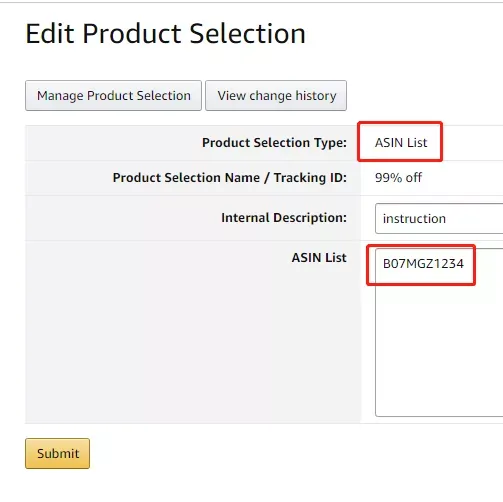Viewport: 503px width, 502px height.
Task: Place cursor on B07MGZ1234 ASIN entry
Action: point(423,264)
